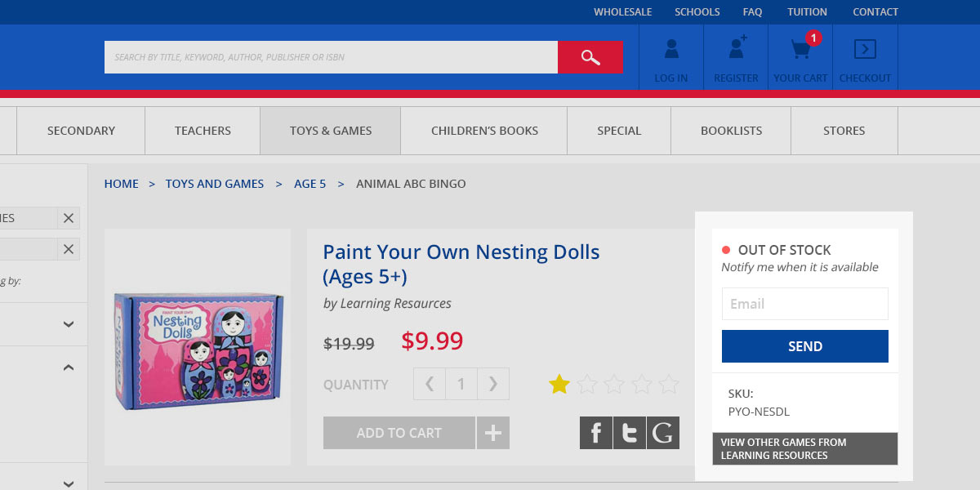Share product on Twitter
980x490 pixels.
pyautogui.click(x=629, y=433)
